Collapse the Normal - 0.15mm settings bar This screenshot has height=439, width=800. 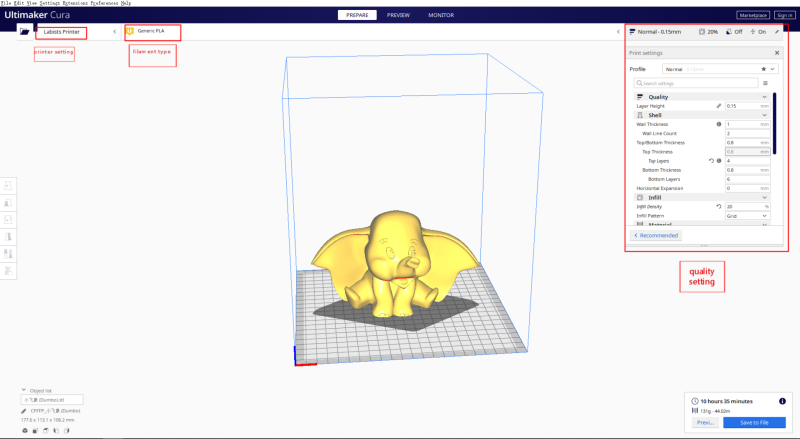618,32
